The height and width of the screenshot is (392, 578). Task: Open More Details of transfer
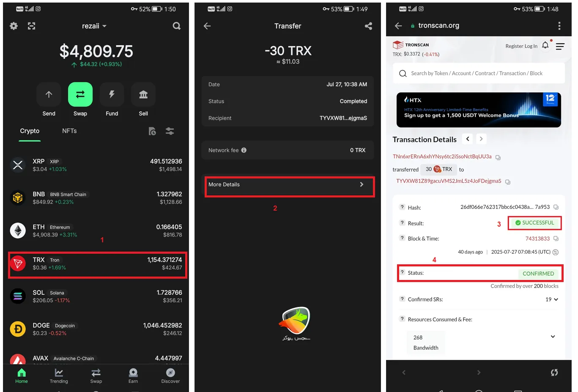(290, 185)
